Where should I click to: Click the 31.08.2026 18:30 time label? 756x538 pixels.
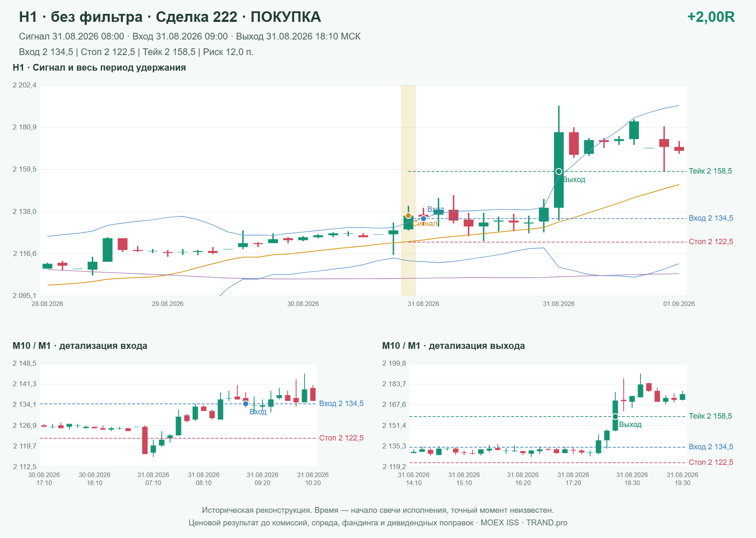coord(632,479)
